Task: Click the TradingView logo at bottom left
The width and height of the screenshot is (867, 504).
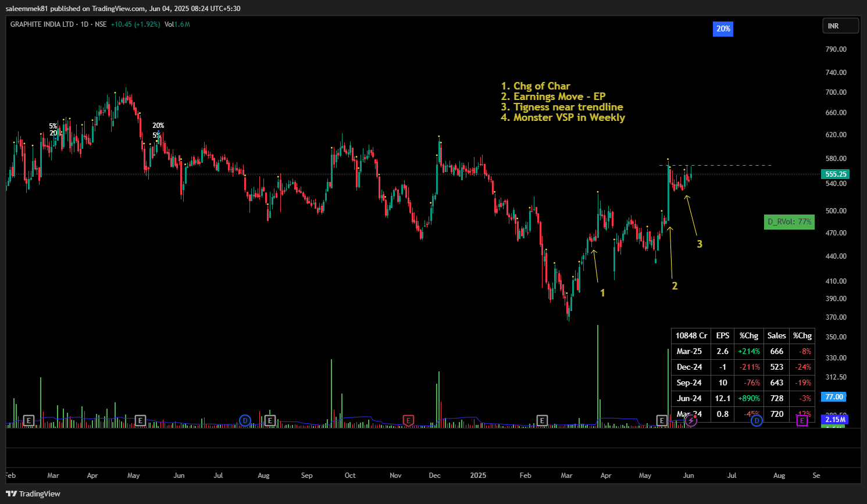Action: click(33, 494)
